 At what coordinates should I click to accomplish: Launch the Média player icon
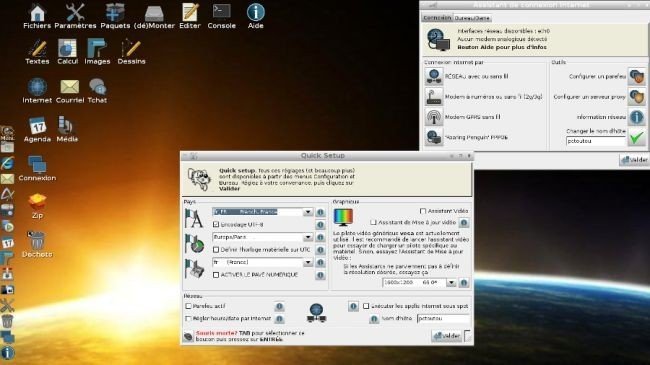click(67, 129)
